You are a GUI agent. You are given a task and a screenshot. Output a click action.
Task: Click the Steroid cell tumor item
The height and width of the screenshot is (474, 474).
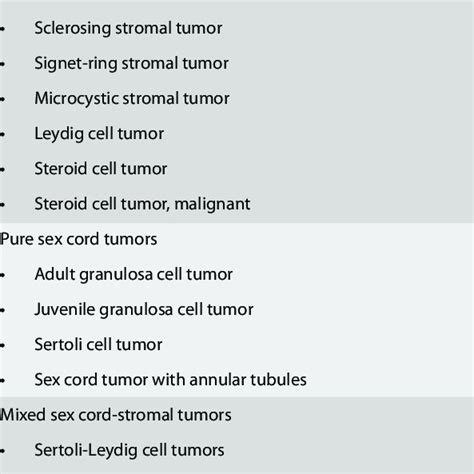(x=101, y=169)
